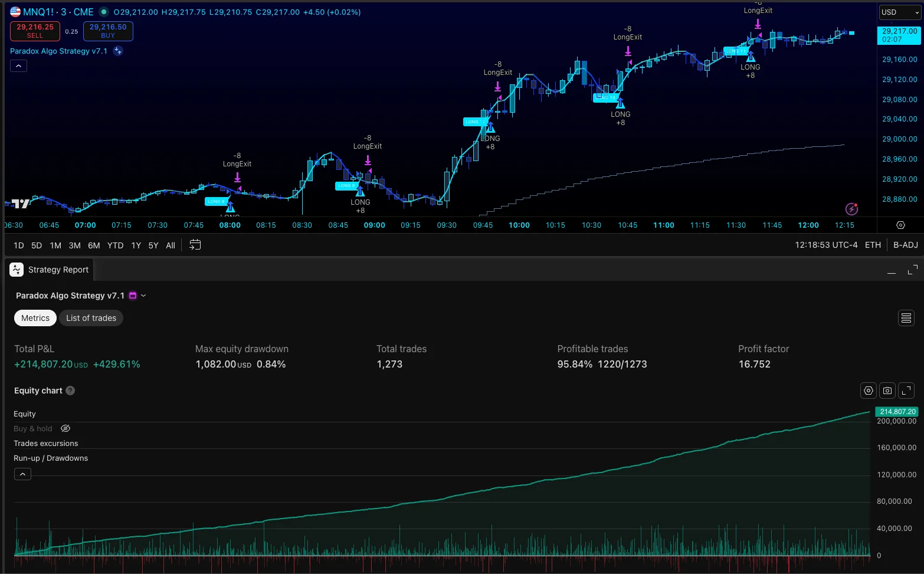Screen dimensions: 924x574
Task: Click the lightning bolt alert icon on chart
Action: [x=851, y=208]
